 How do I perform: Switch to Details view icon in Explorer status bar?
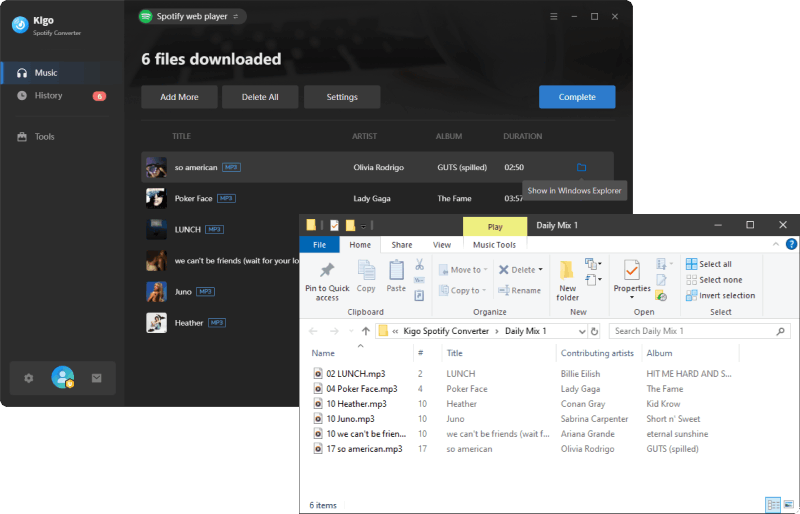coord(773,505)
